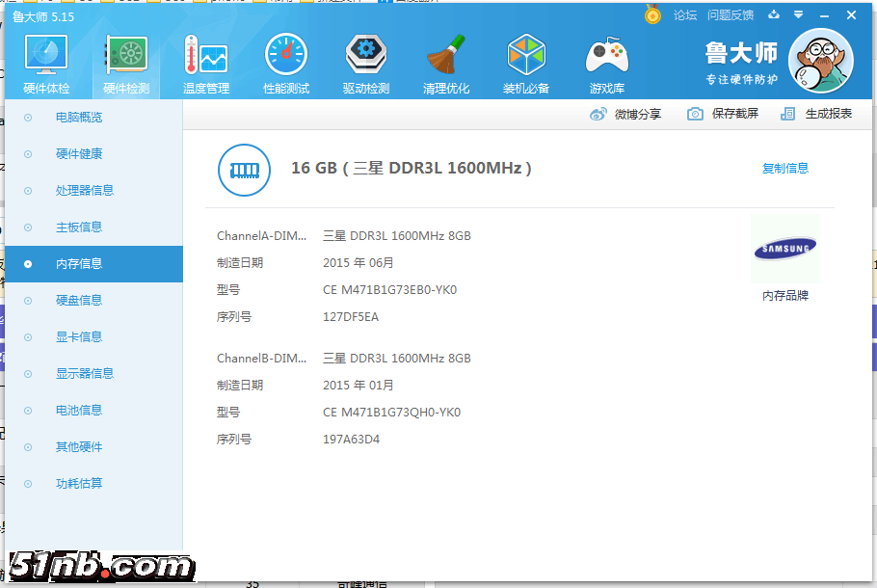Click the download tray icon in title bar
The width and height of the screenshot is (877, 588).
click(x=773, y=14)
